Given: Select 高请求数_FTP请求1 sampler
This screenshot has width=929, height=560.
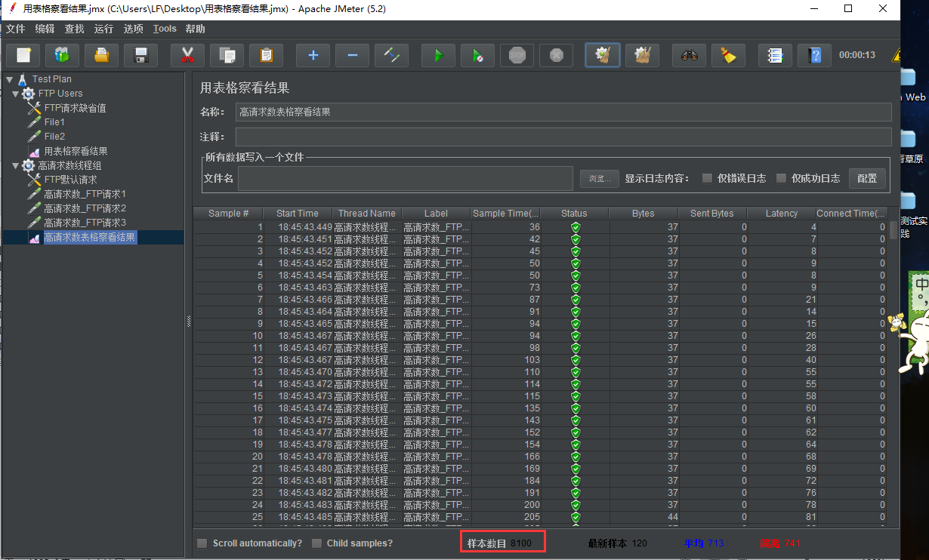Looking at the screenshot, I should pyautogui.click(x=85, y=194).
